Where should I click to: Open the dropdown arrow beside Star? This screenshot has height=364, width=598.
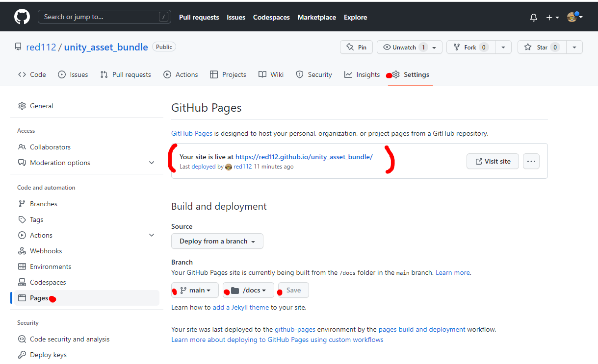point(574,47)
